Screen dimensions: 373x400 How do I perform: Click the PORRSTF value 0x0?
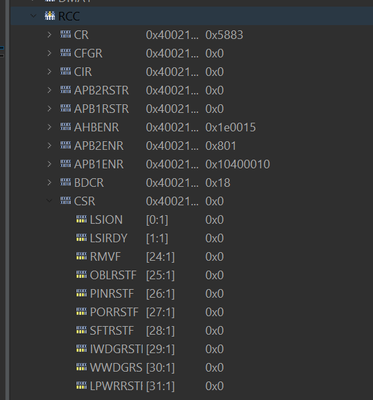pyautogui.click(x=214, y=312)
